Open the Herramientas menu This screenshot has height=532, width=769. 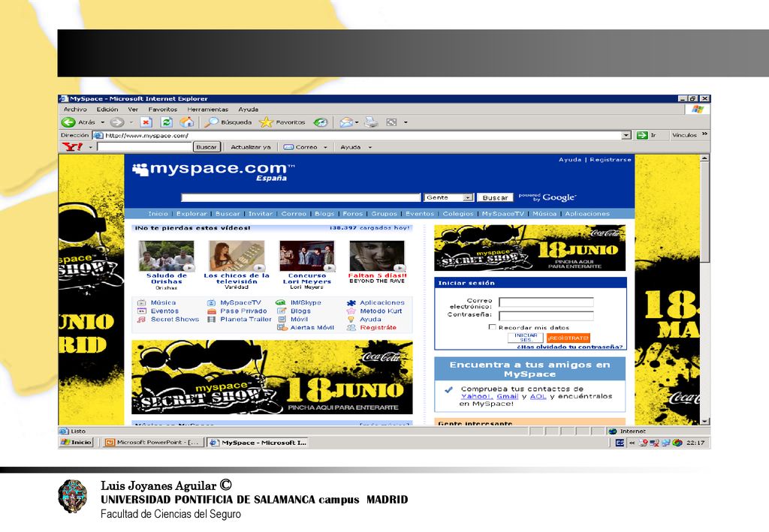pos(208,110)
